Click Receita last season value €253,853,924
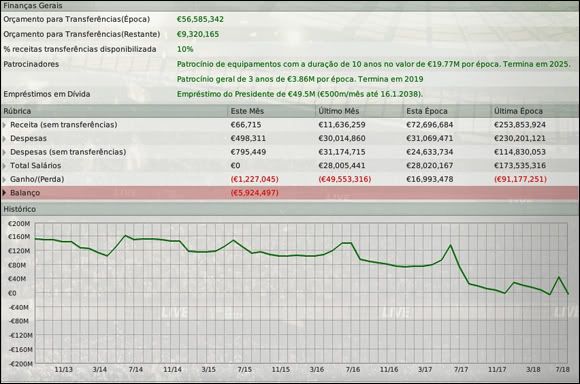 520,125
